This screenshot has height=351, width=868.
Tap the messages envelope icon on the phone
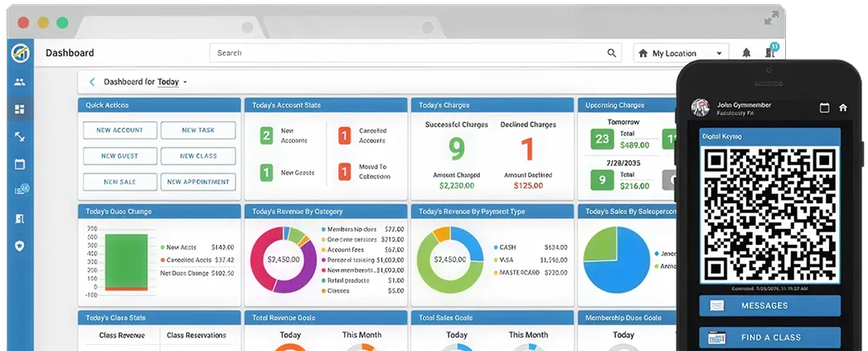[x=717, y=305]
